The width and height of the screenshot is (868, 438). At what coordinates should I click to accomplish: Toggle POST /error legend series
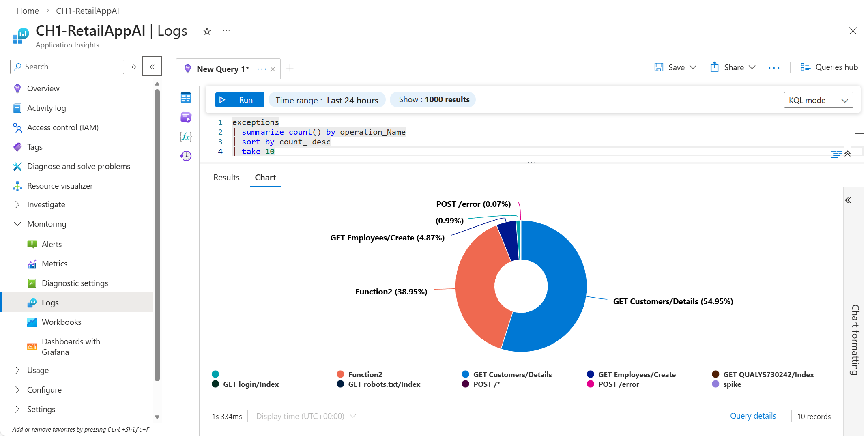(x=618, y=384)
